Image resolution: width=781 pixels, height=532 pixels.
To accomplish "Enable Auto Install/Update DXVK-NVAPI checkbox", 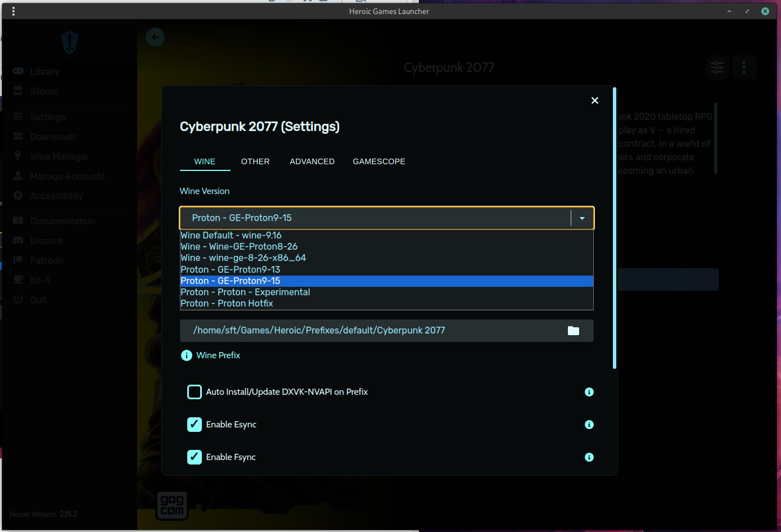I will click(x=195, y=392).
